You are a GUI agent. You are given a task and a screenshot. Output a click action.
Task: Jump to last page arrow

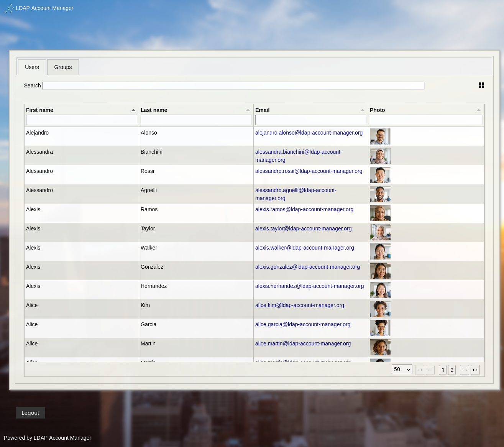coord(475,370)
